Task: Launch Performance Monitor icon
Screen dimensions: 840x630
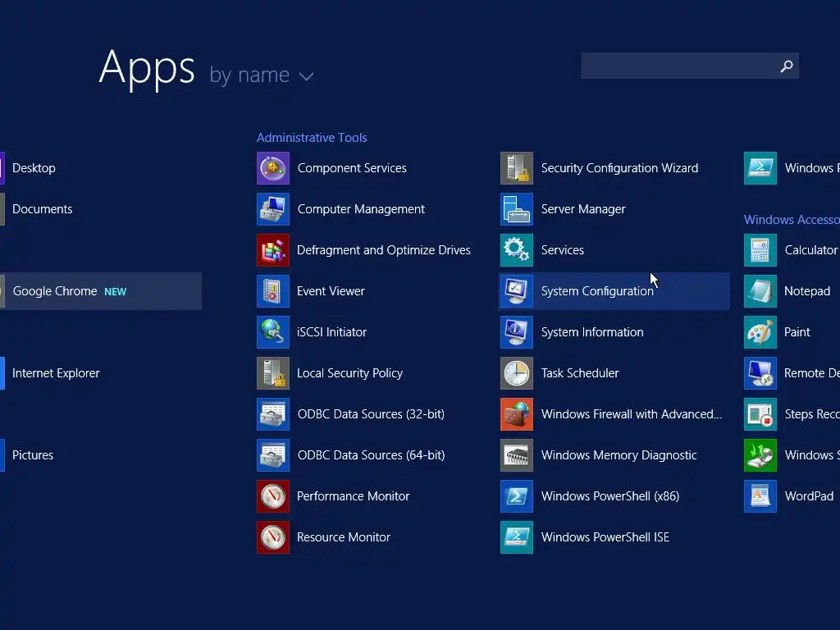Action: tap(273, 496)
